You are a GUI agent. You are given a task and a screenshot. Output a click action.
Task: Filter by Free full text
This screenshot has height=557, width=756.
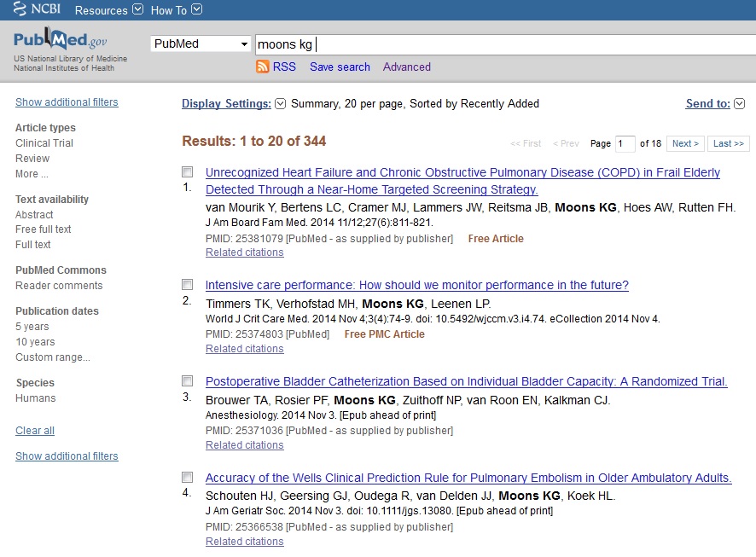click(44, 229)
